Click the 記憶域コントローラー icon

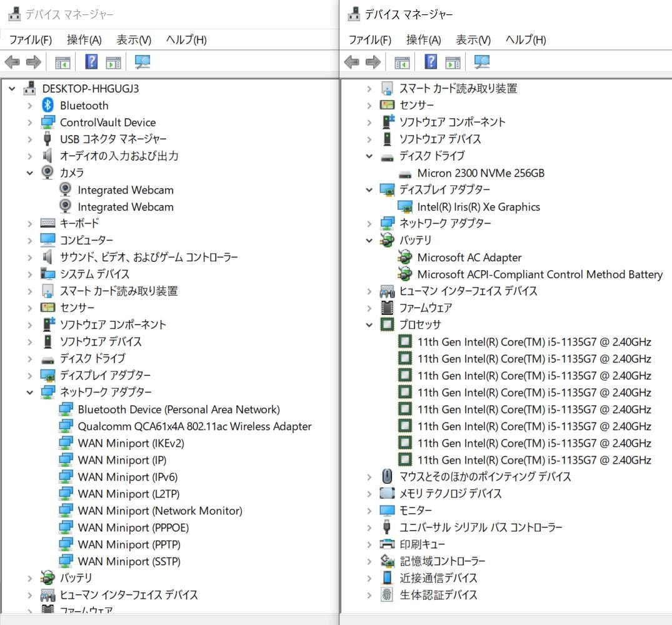point(387,561)
